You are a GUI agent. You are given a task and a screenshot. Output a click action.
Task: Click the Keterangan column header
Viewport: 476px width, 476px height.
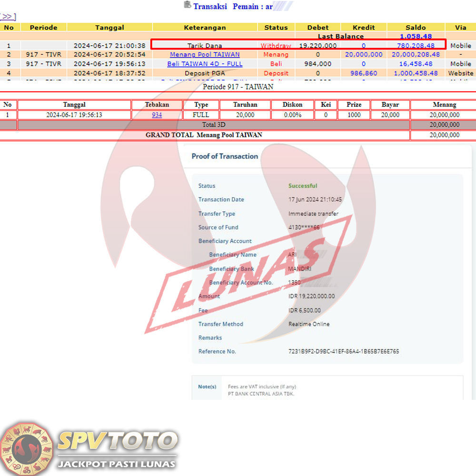pos(205,28)
